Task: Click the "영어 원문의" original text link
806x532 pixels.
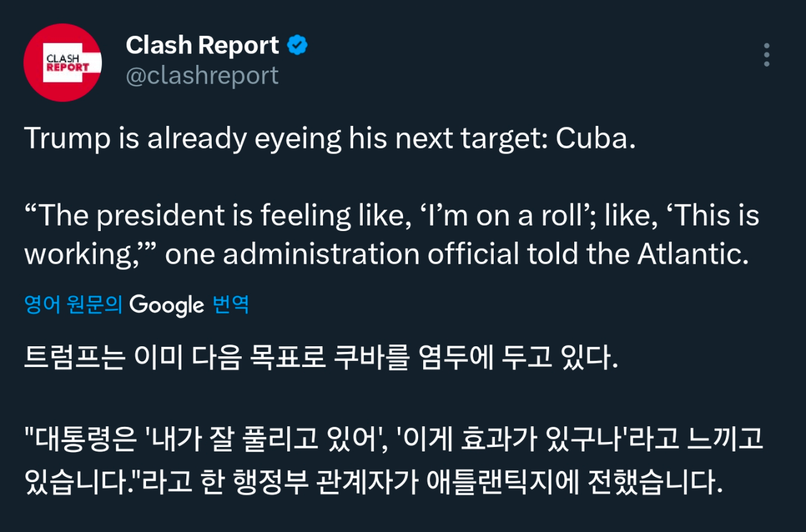Action: point(72,305)
